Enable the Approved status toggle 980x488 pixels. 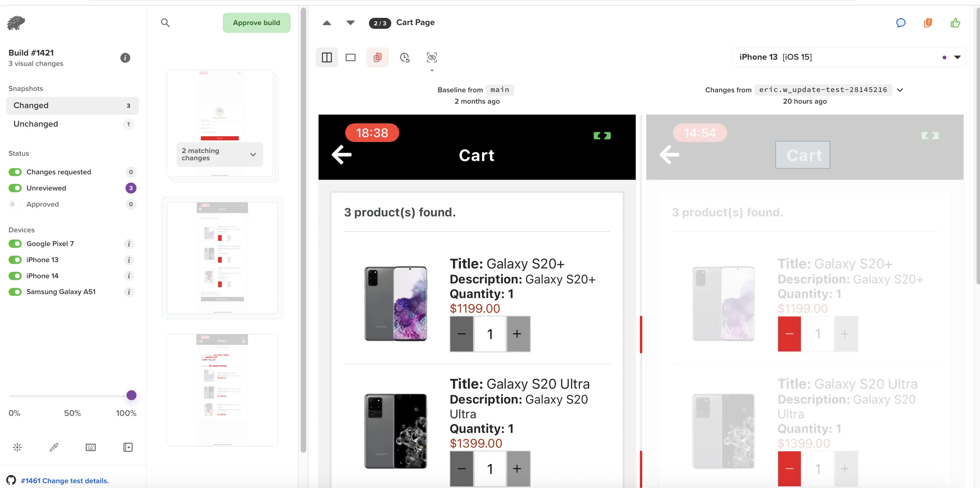point(15,205)
